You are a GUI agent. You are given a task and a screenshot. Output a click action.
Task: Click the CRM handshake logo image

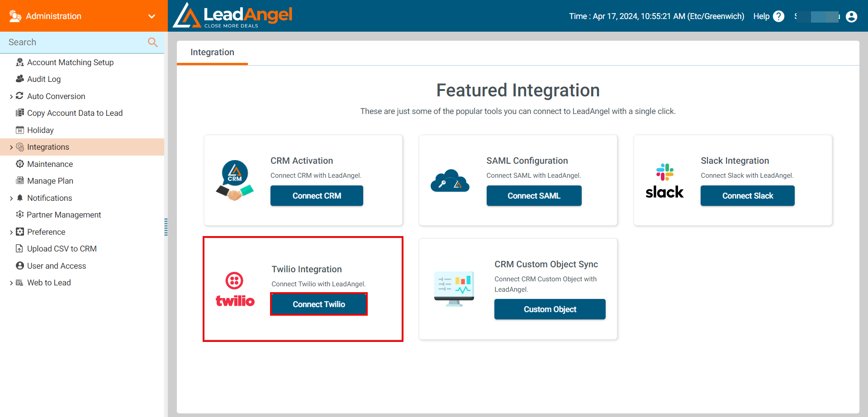pyautogui.click(x=235, y=180)
